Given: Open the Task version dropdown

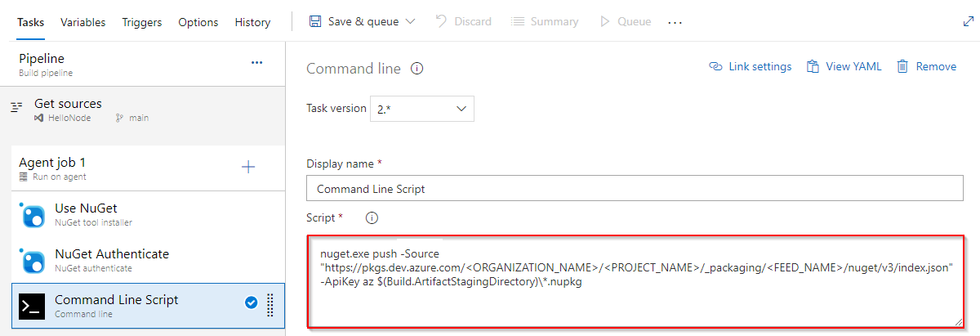Looking at the screenshot, I should tap(421, 109).
